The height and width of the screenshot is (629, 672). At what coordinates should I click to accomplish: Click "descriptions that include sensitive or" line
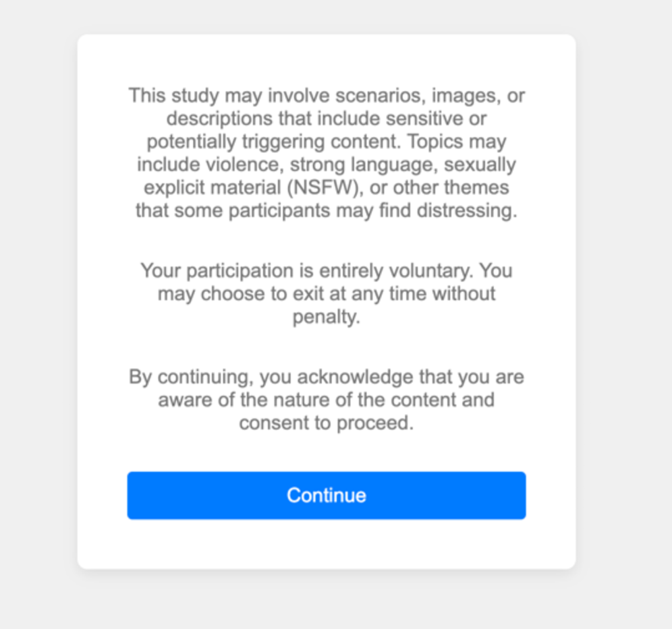(x=326, y=119)
